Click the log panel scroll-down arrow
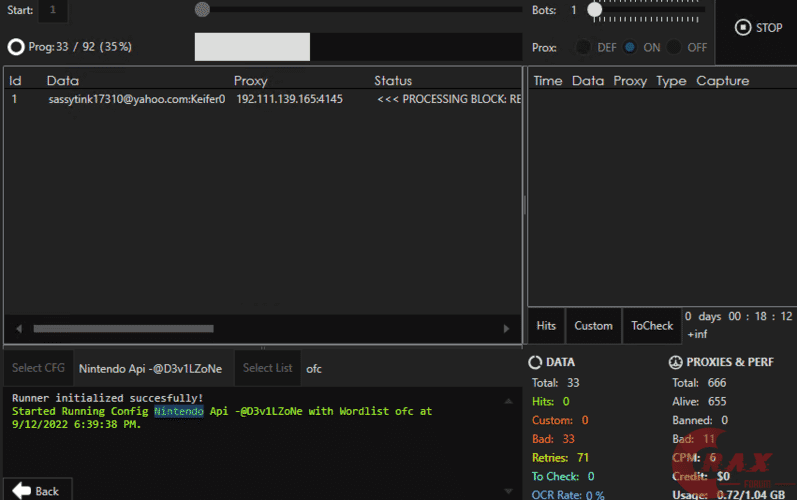This screenshot has height=500, width=797. [510, 491]
